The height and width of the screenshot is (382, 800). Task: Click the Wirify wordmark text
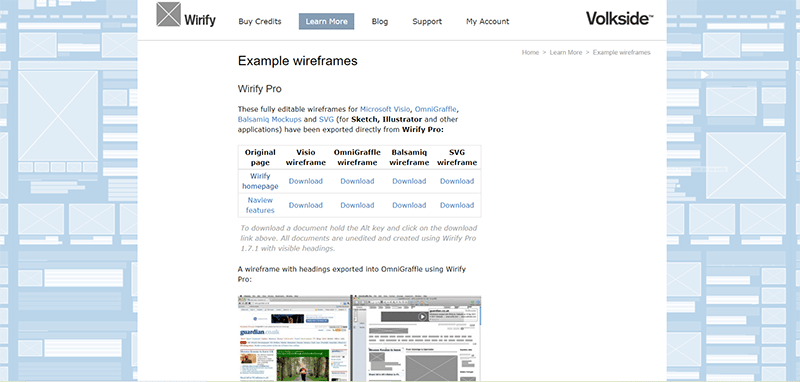(x=200, y=21)
